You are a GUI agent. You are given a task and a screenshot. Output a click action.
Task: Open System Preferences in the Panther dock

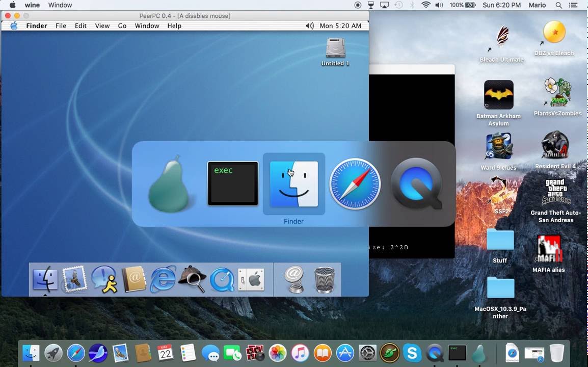pos(252,279)
